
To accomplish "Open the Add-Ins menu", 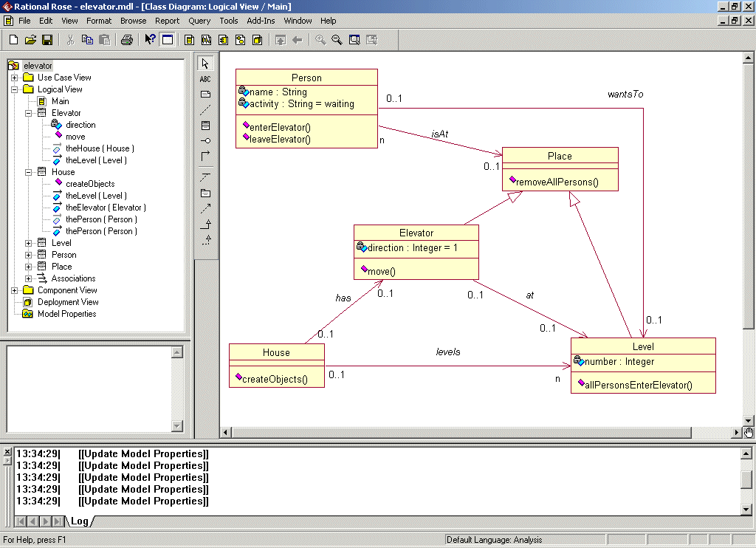I will 261,21.
